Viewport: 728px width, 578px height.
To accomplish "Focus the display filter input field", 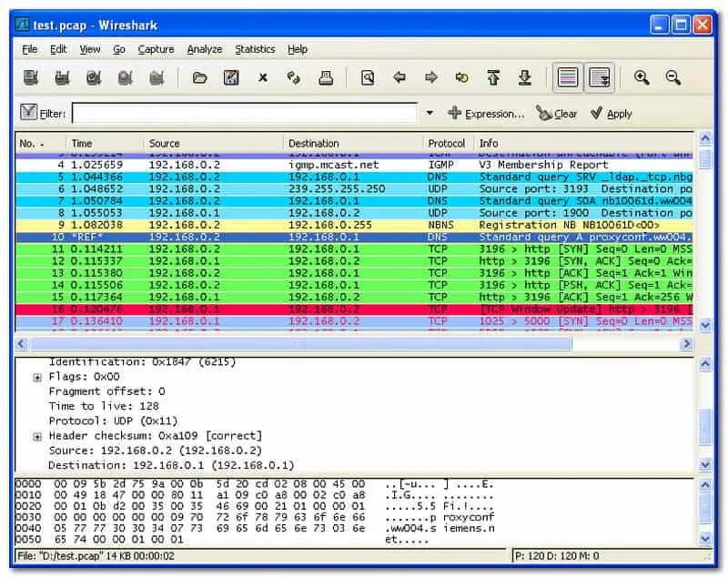I will [x=245, y=113].
